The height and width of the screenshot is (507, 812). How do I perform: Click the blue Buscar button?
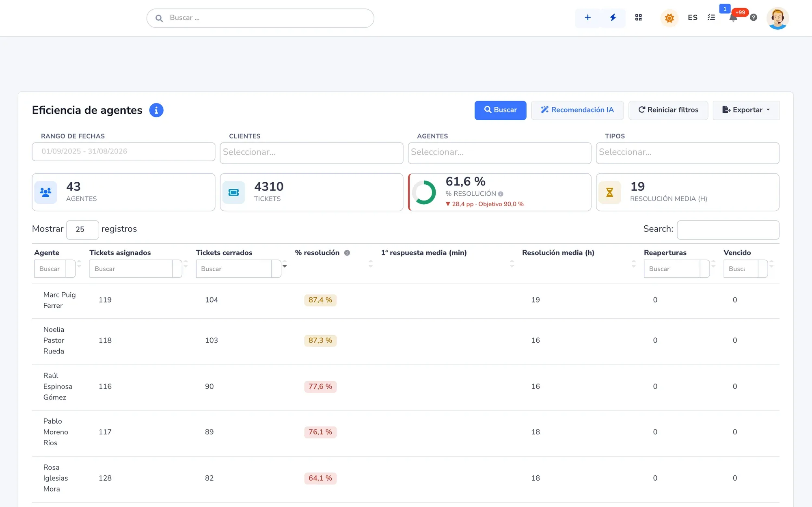coord(500,110)
